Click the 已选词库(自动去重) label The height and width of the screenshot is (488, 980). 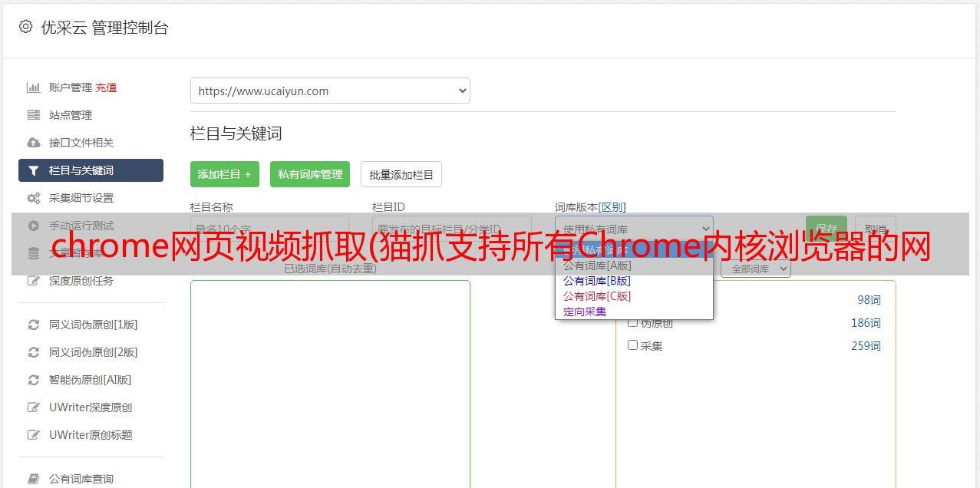click(x=330, y=269)
